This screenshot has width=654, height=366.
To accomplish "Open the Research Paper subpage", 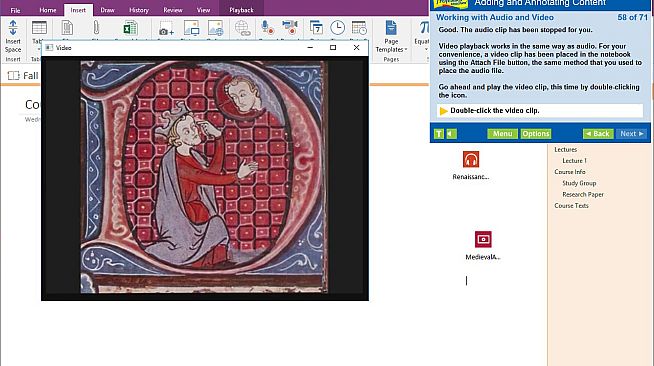I will point(583,194).
